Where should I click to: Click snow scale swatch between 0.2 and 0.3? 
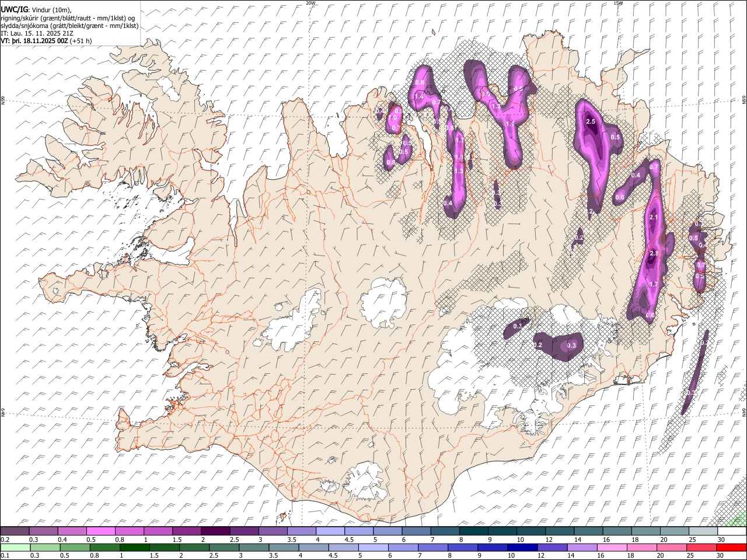tap(15, 531)
